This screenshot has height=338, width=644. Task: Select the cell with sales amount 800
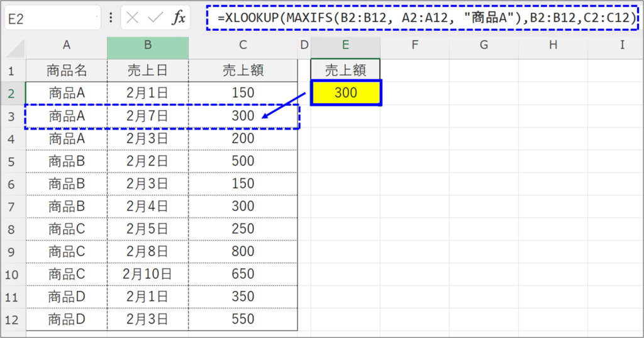click(x=243, y=251)
